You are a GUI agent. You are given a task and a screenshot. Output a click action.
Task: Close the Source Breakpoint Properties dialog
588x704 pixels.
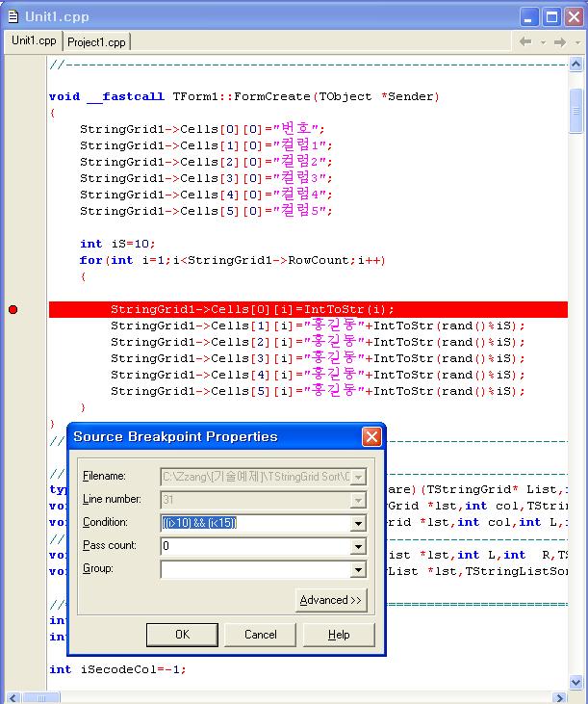coord(371,437)
